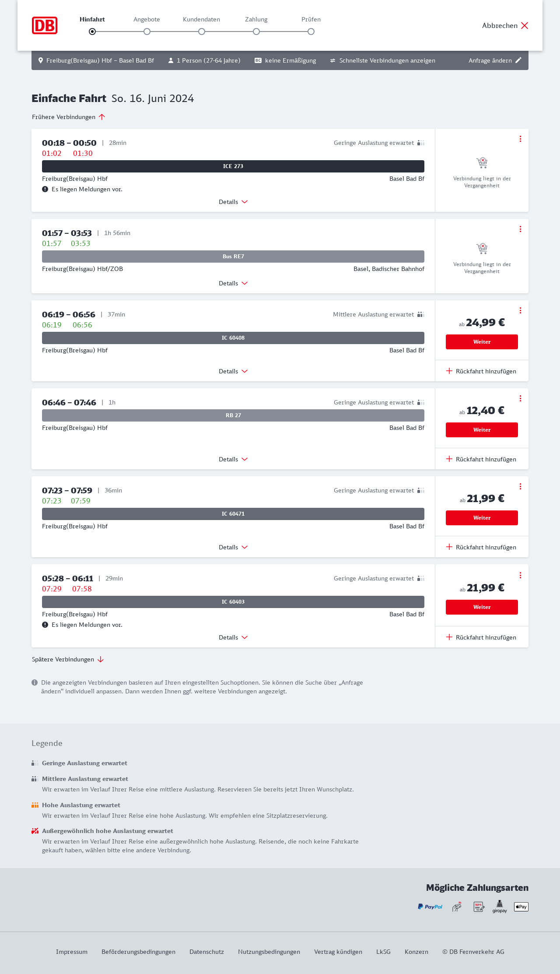Click the PayPal payment icon
The width and height of the screenshot is (560, 974).
point(430,907)
